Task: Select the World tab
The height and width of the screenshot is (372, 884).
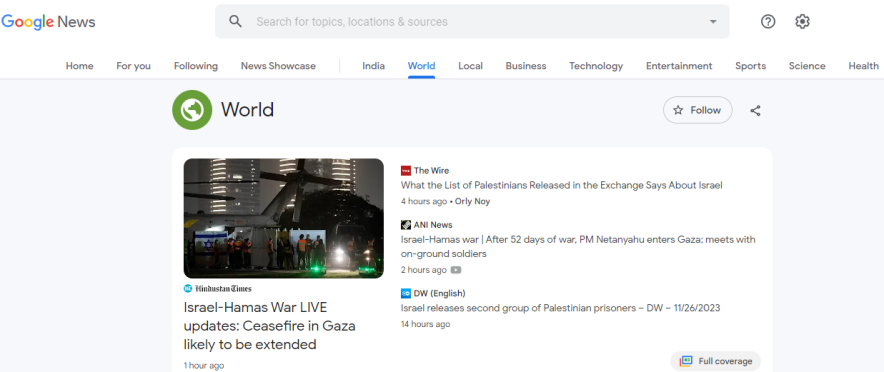Action: (x=422, y=66)
